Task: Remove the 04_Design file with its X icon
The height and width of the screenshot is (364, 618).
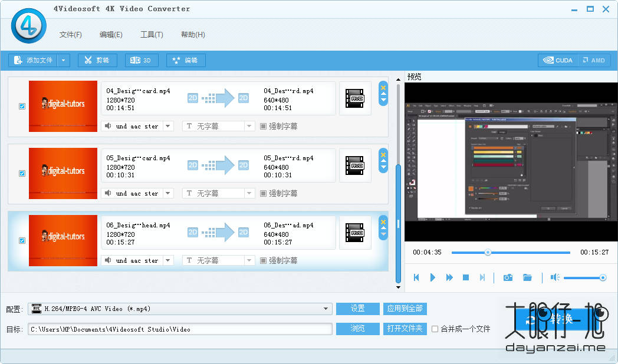Action: pyautogui.click(x=383, y=87)
